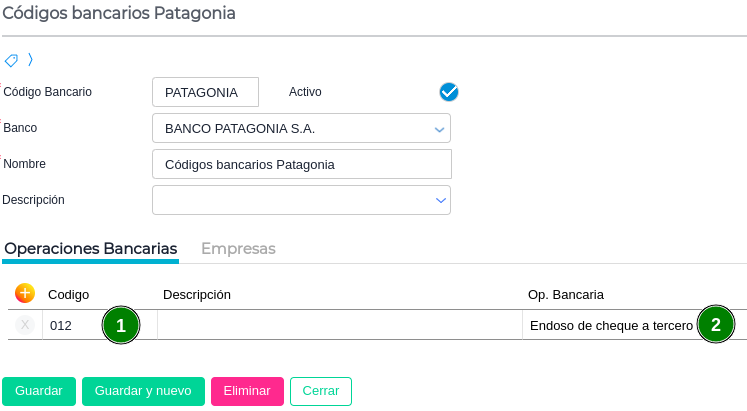Close the form with Cerrar

click(321, 391)
